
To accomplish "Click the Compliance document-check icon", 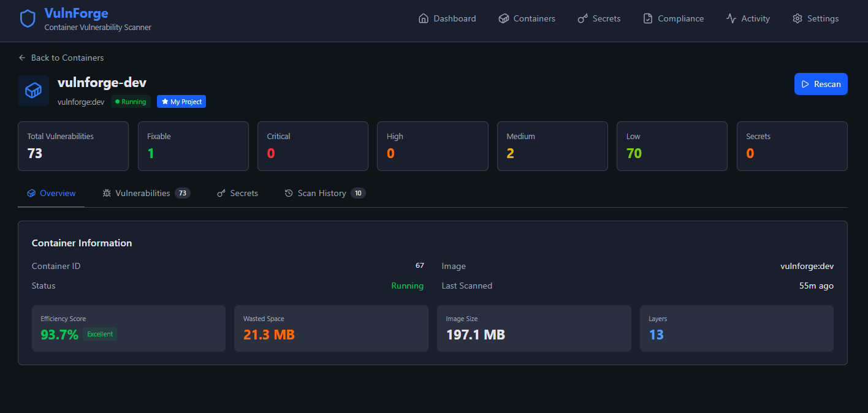I will click(648, 18).
